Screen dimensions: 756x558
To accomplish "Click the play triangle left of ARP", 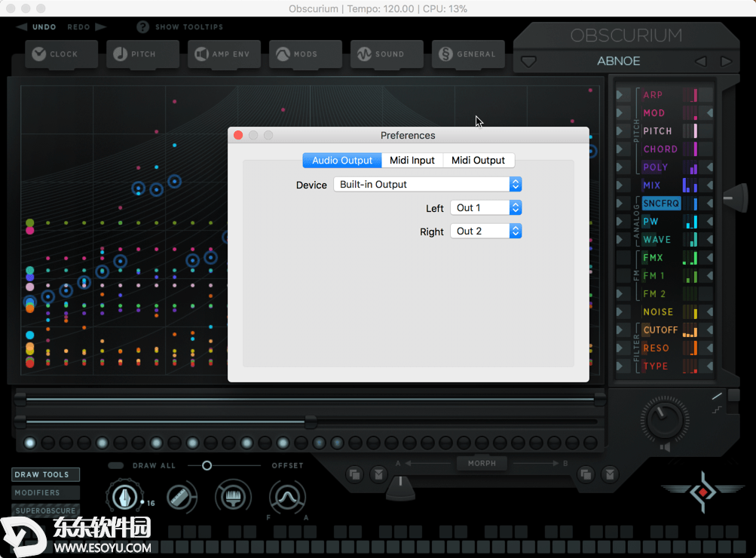I will pos(620,95).
